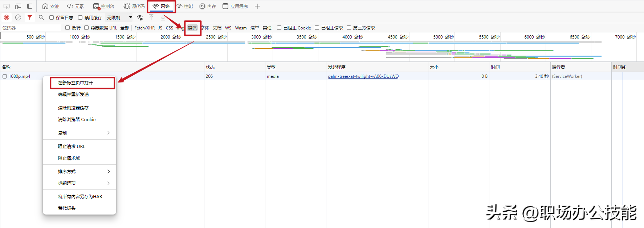Choose 编辑并重新发送 from context menu
The width and height of the screenshot is (644, 228).
[80, 95]
